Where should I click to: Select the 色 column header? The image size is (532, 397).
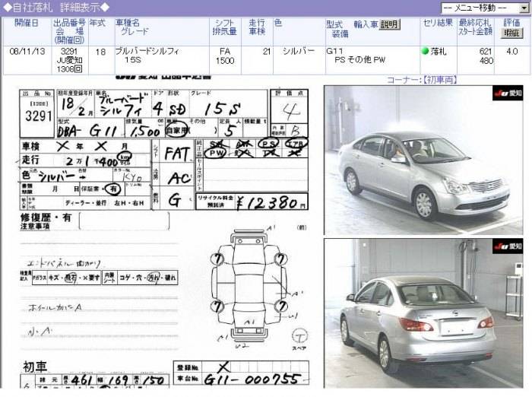pos(278,23)
